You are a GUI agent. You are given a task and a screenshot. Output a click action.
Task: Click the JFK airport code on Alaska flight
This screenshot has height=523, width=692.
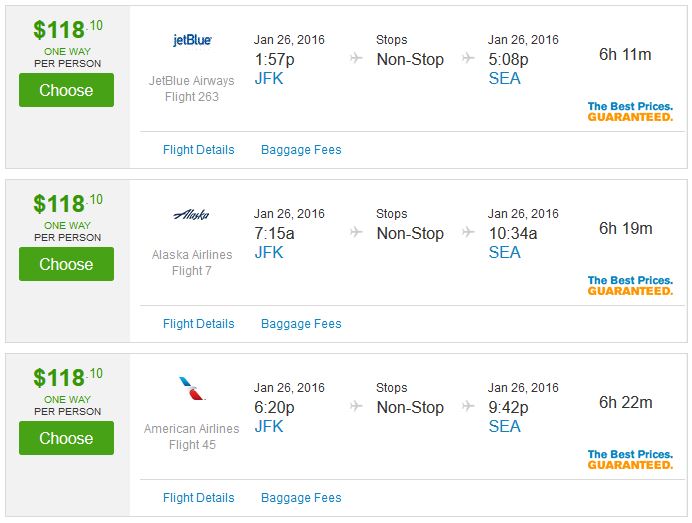click(269, 252)
